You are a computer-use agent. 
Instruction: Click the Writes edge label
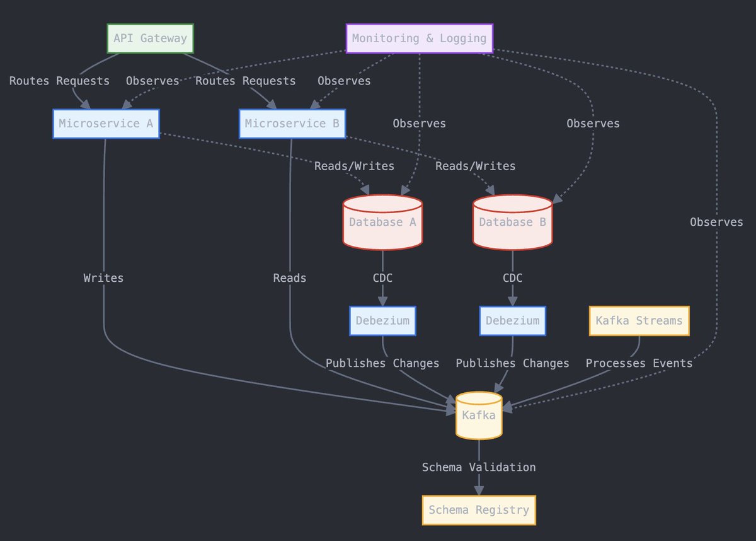coord(103,278)
